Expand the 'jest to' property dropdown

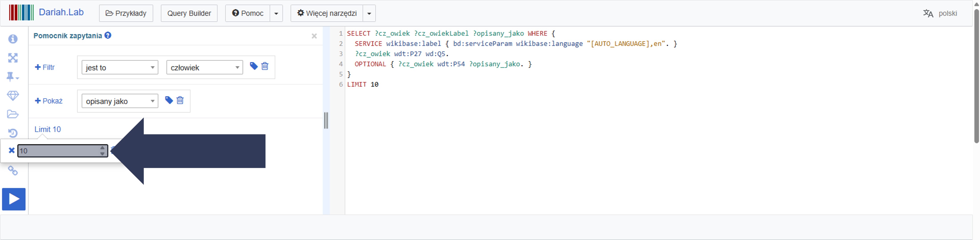pyautogui.click(x=119, y=68)
